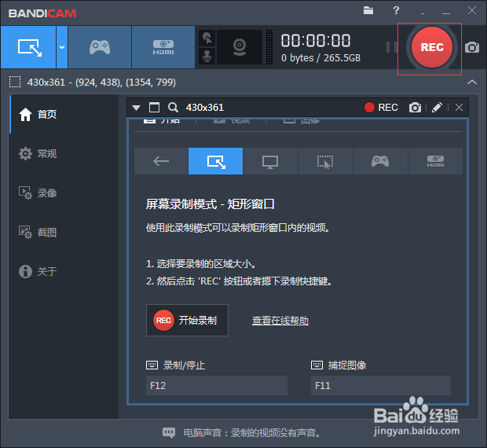The width and height of the screenshot is (487, 448).
Task: Select the around-mouse dotted area mode tab
Action: click(x=325, y=161)
